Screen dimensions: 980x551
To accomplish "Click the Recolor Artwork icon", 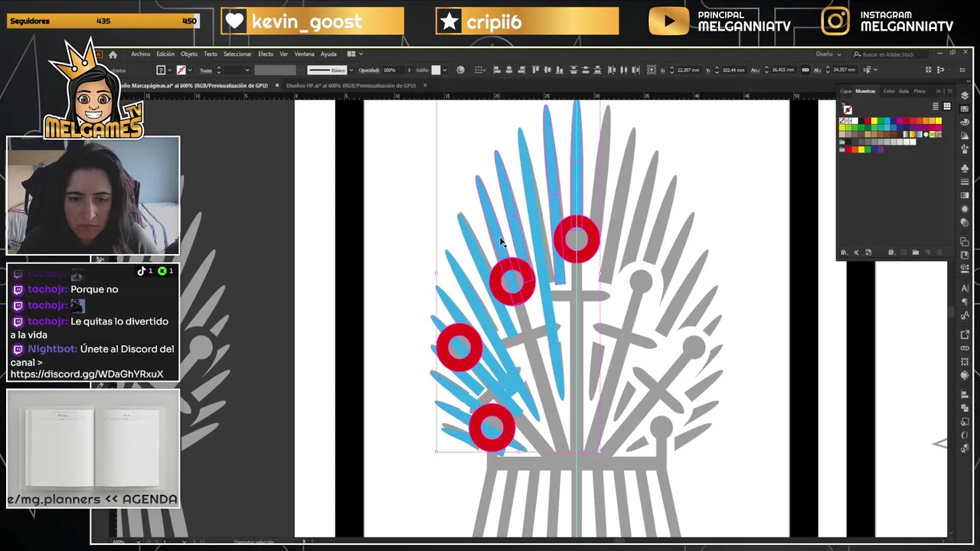I will (x=460, y=70).
